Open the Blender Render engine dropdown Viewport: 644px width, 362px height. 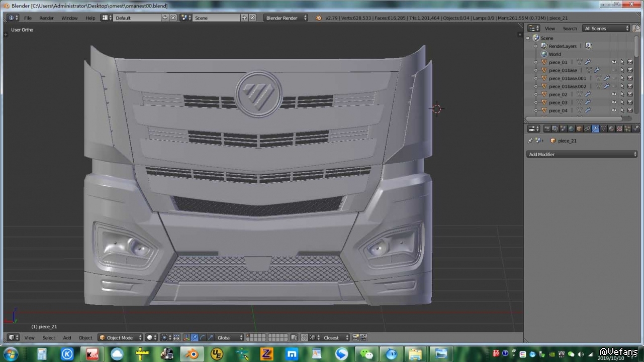pyautogui.click(x=286, y=18)
